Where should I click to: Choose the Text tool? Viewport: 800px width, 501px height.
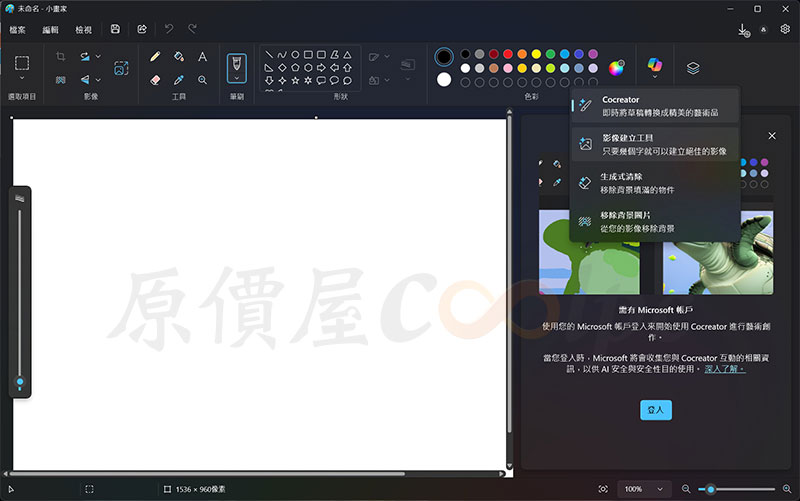tap(203, 57)
